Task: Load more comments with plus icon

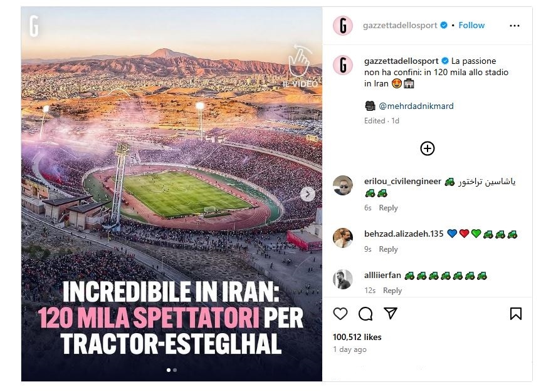Action: click(428, 148)
